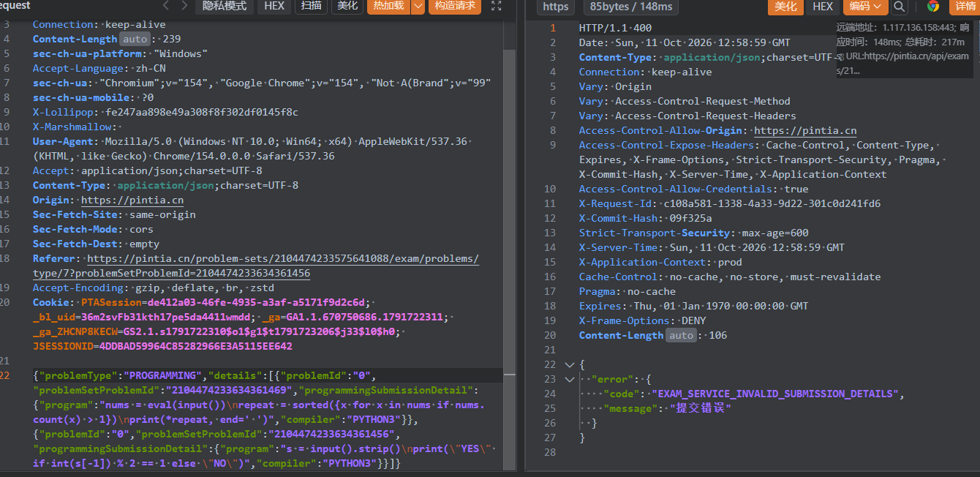The image size is (980, 477).
Task: Collapse the JSON root object at line 22
Action: pyautogui.click(x=570, y=364)
